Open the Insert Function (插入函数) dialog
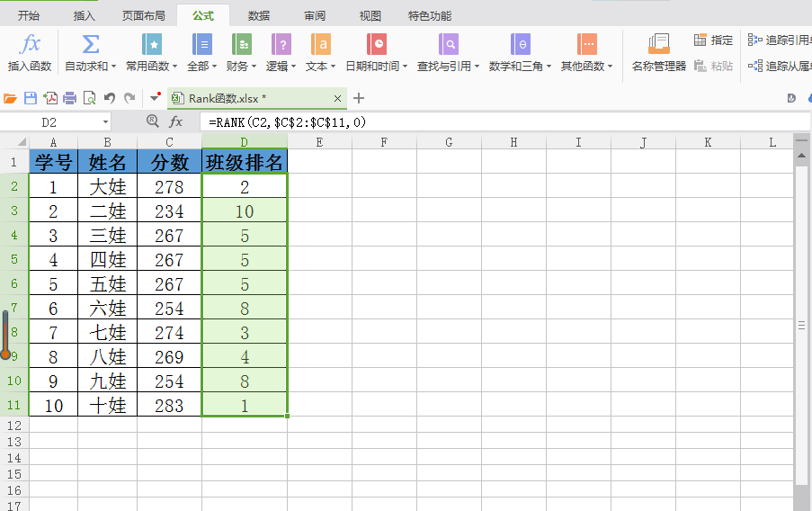This screenshot has width=812, height=511. point(30,52)
